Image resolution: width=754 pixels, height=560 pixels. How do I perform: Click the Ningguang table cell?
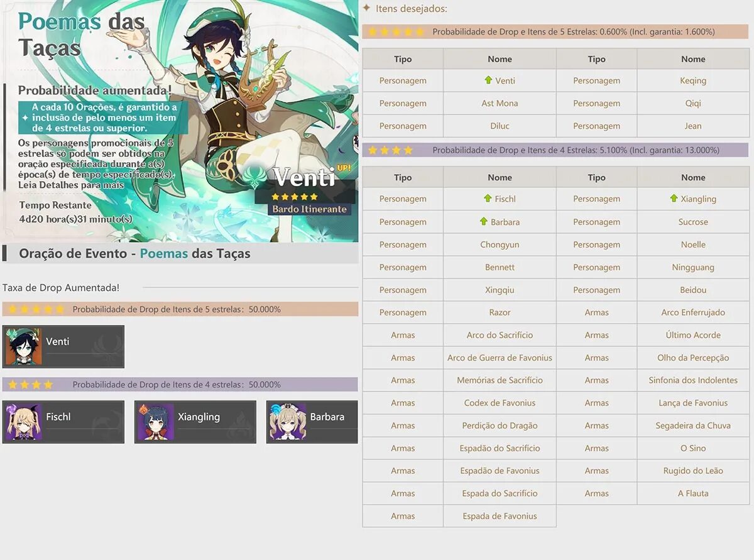tap(692, 267)
